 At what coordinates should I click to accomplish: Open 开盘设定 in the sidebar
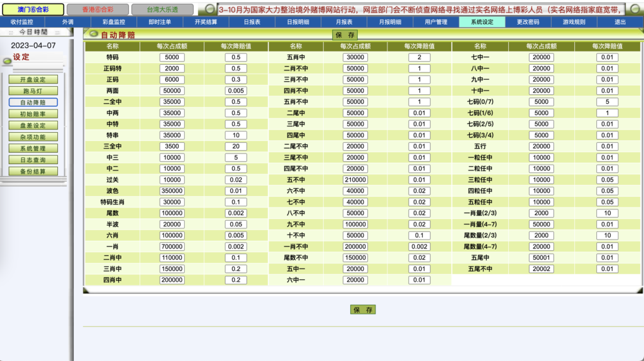tap(33, 79)
